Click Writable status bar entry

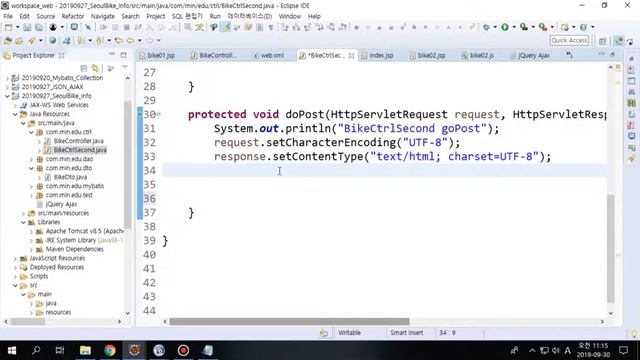click(349, 333)
